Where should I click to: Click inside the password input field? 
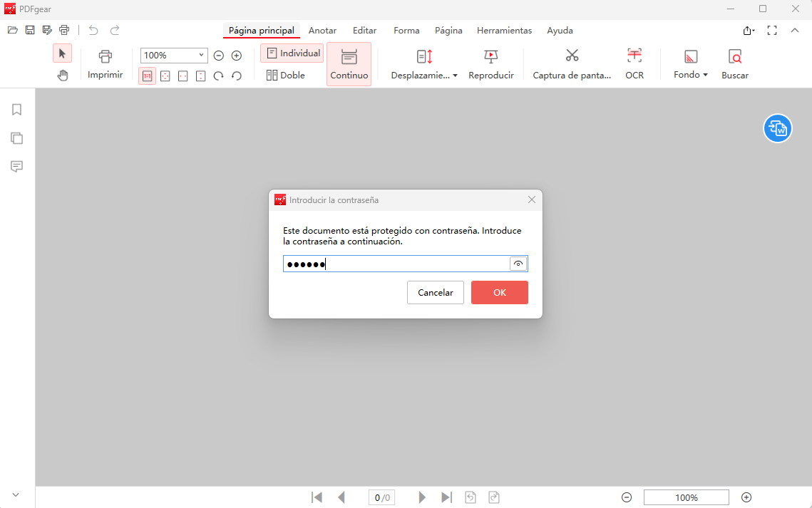pos(399,264)
